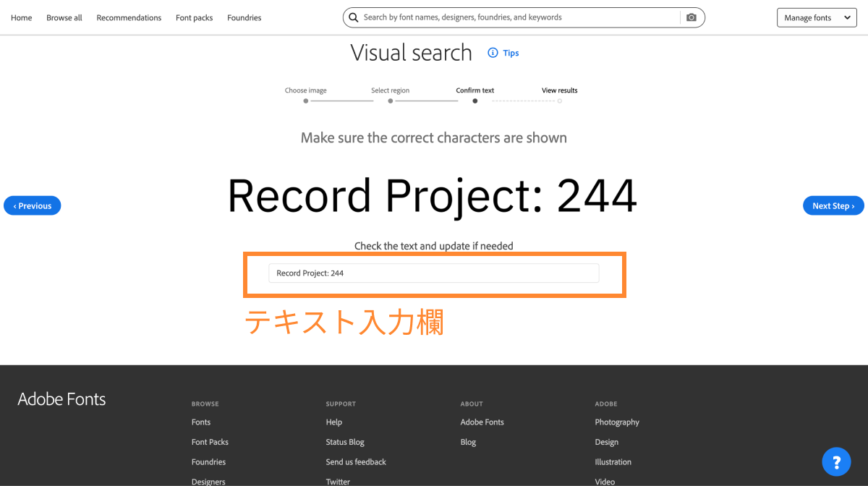Open the Photography footer link
868x486 pixels.
(617, 422)
